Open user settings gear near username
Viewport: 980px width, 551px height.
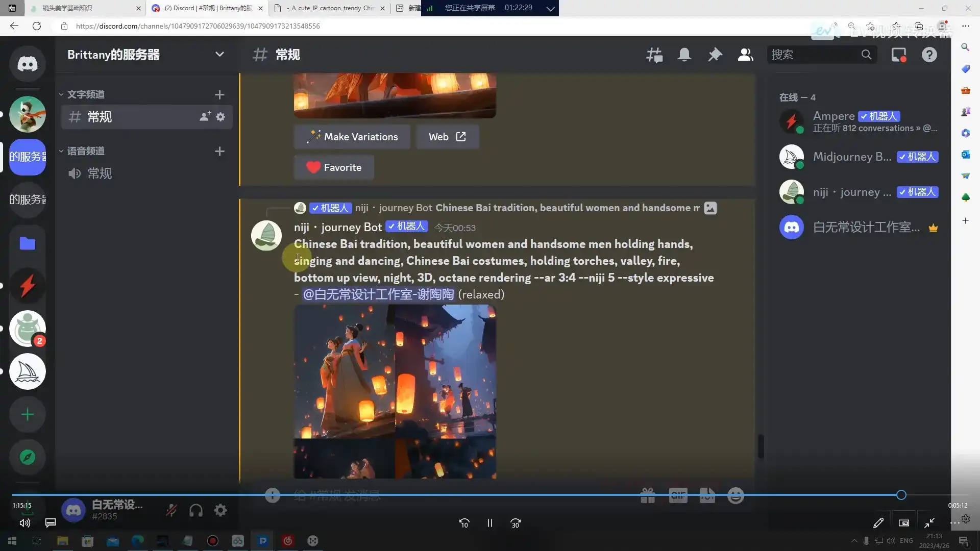click(220, 510)
